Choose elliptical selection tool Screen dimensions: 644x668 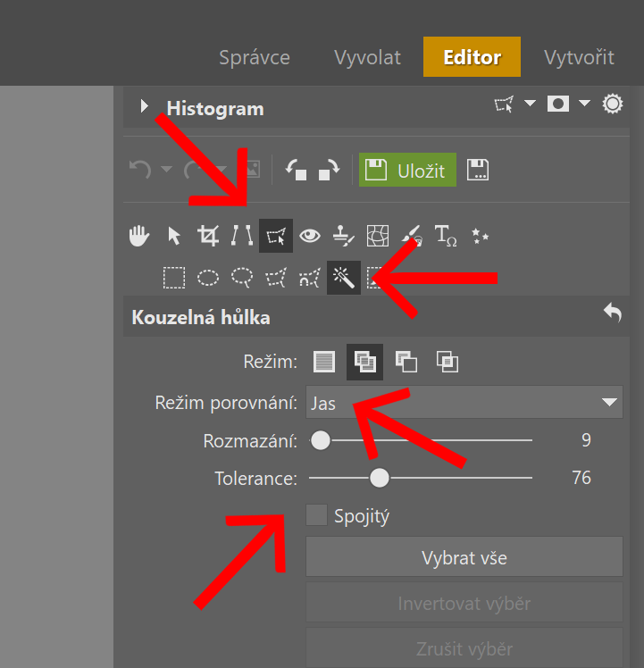pyautogui.click(x=208, y=278)
